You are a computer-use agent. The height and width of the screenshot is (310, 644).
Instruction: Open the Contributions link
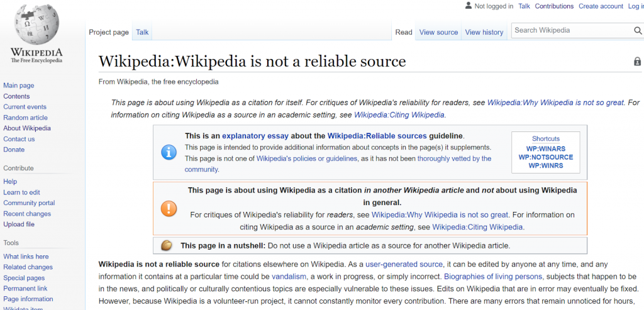(x=554, y=6)
